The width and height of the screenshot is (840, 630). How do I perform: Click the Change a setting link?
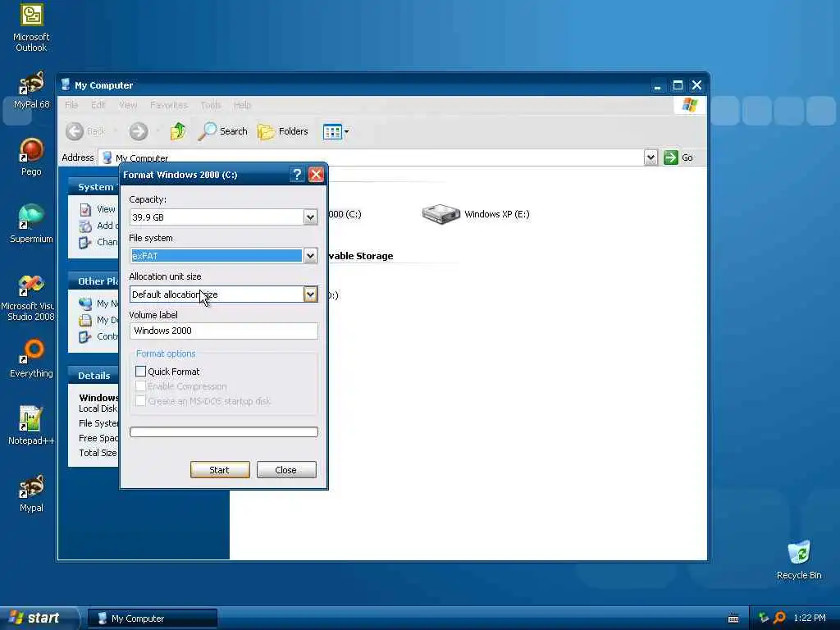(98, 242)
